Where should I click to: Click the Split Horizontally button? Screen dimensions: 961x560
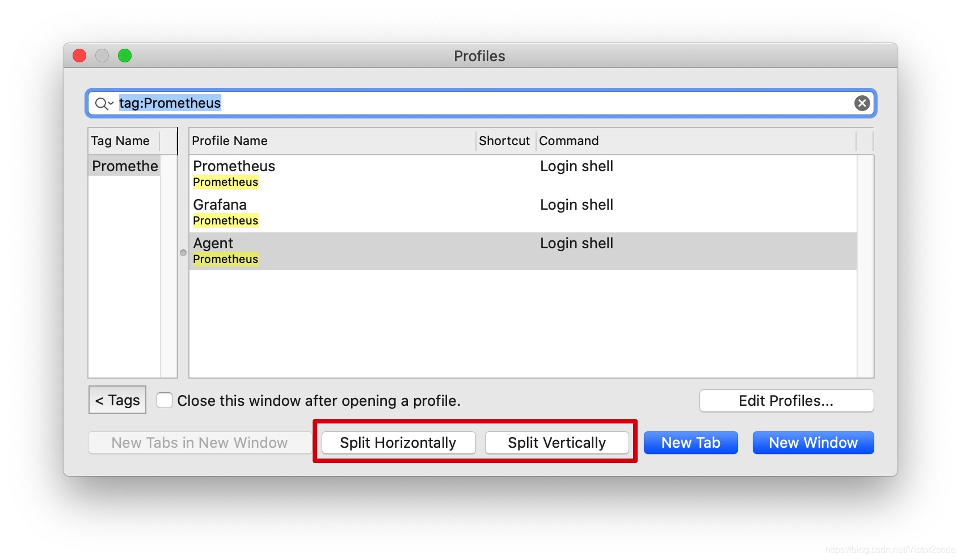pos(398,443)
